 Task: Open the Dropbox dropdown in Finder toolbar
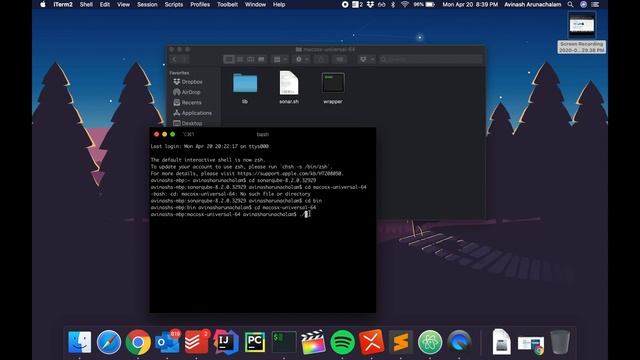pos(366,59)
